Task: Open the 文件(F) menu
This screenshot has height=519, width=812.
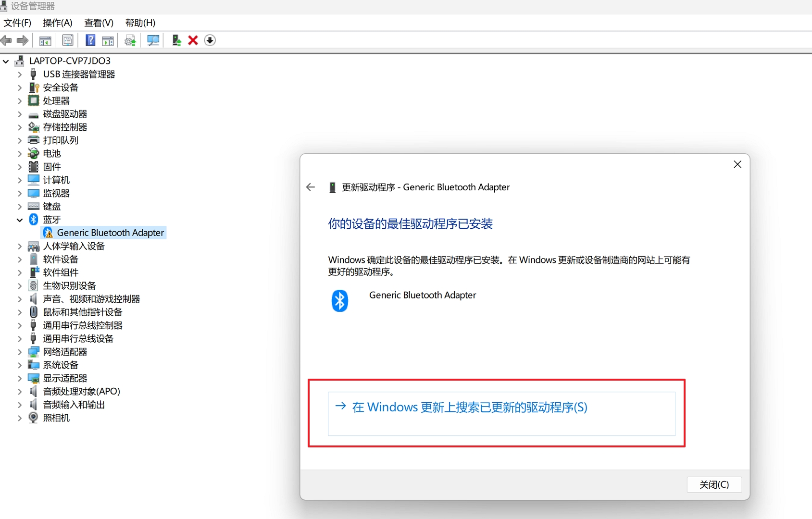Action: point(17,23)
